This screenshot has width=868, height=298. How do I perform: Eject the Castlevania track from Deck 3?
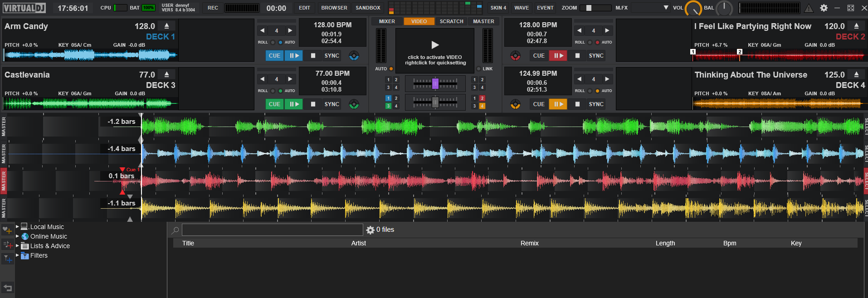166,74
